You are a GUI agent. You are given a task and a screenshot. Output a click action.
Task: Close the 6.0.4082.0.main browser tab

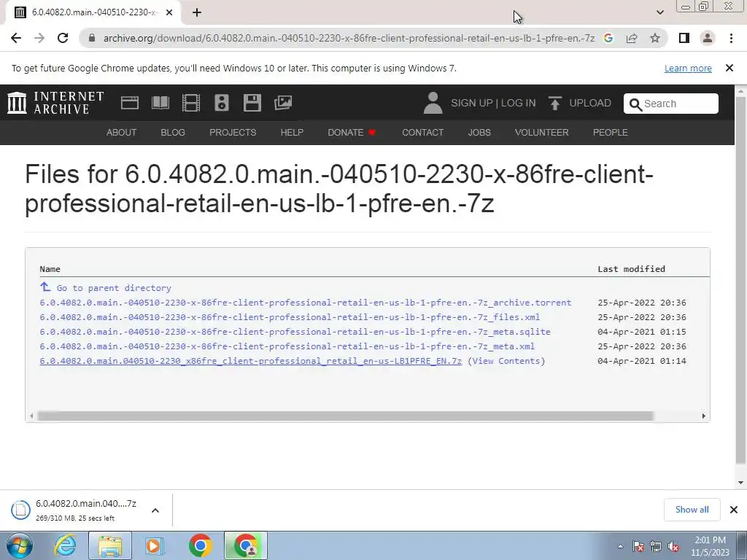[x=169, y=12]
